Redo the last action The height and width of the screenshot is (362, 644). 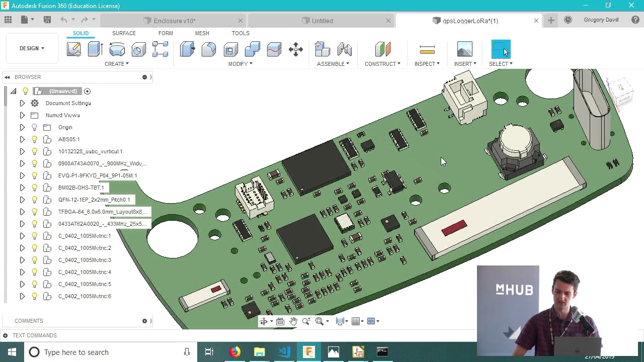coord(85,20)
